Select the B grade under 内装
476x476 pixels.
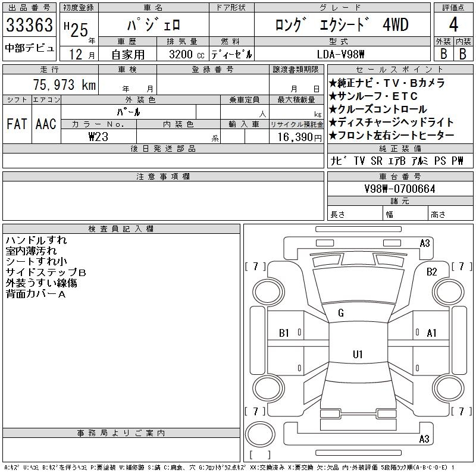(x=463, y=54)
